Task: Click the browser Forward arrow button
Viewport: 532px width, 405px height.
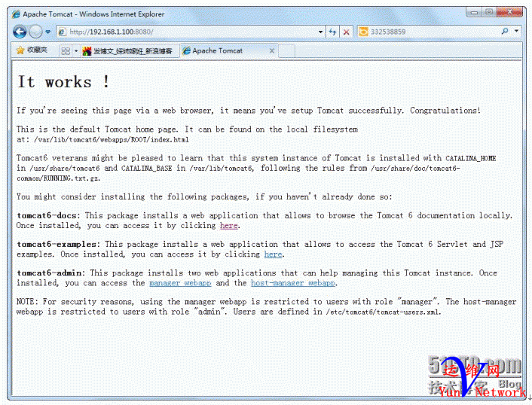Action: [x=35, y=32]
